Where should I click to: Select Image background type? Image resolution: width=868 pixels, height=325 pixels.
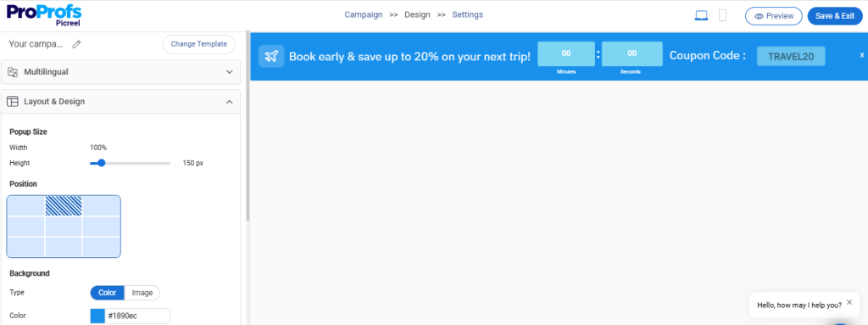pos(142,292)
